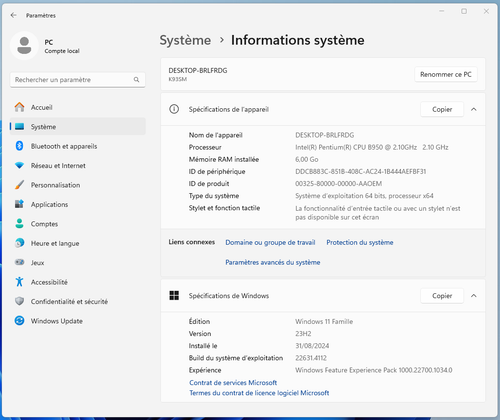Click the Comptes person icon
This screenshot has height=420, width=500.
tap(19, 223)
